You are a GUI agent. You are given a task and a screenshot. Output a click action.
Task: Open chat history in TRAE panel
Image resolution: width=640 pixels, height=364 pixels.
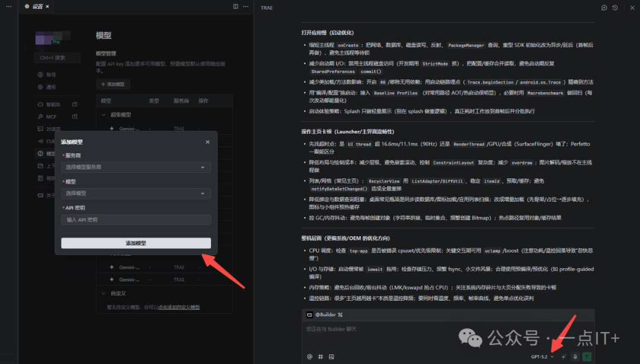615,8
